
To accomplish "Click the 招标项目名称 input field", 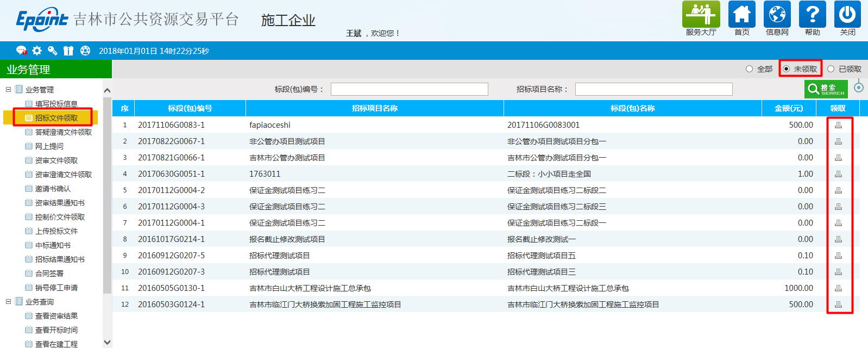I will pyautogui.click(x=653, y=89).
